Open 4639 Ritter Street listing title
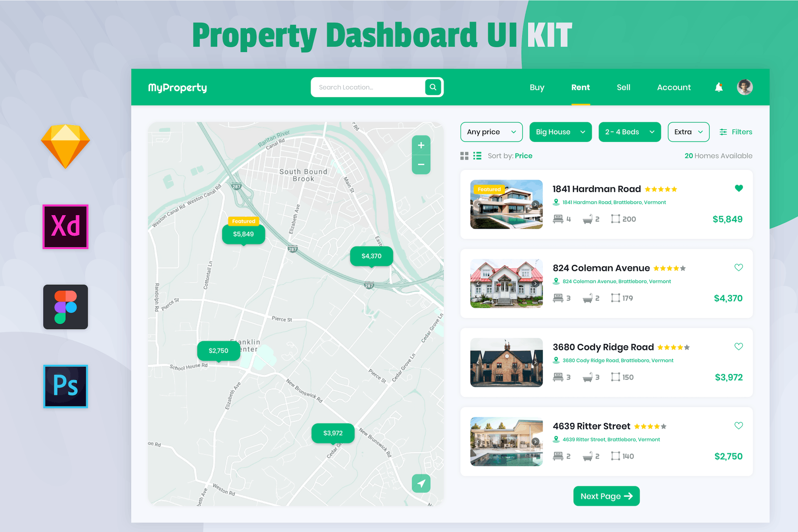This screenshot has height=532, width=798. coord(591,426)
